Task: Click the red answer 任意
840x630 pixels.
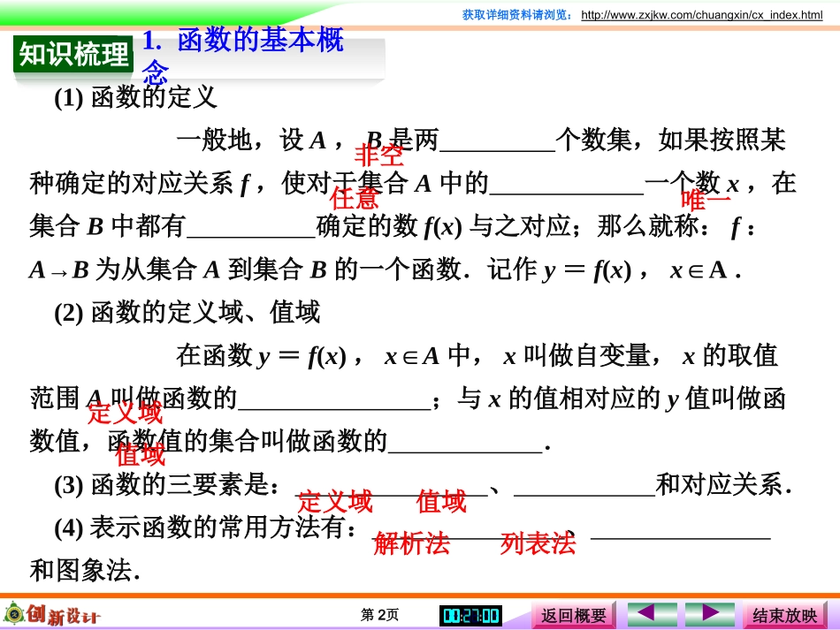Action: click(354, 198)
